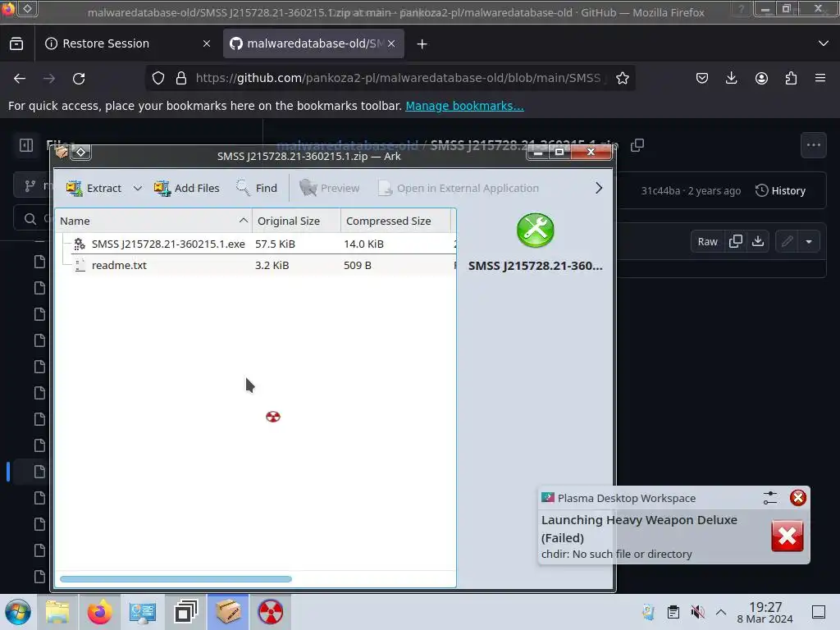
Task: Click show desktop button
Action: tap(819, 612)
